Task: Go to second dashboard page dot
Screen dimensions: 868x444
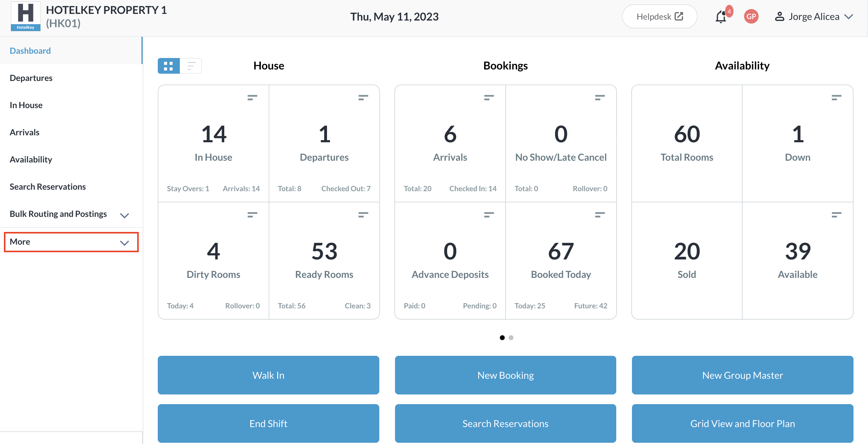Action: click(x=511, y=338)
